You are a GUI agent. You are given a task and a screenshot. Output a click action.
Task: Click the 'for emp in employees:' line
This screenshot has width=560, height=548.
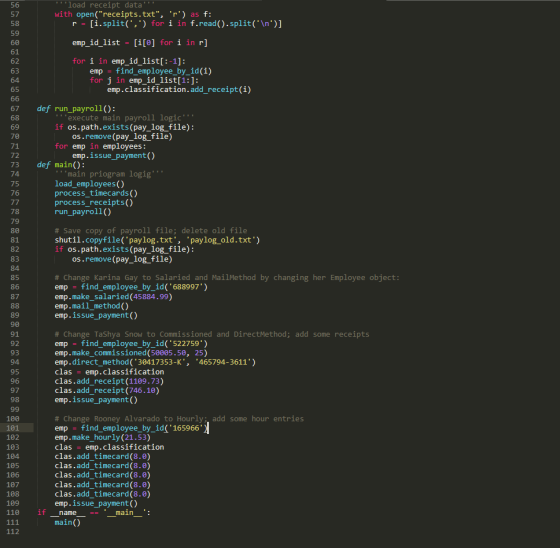click(x=100, y=146)
